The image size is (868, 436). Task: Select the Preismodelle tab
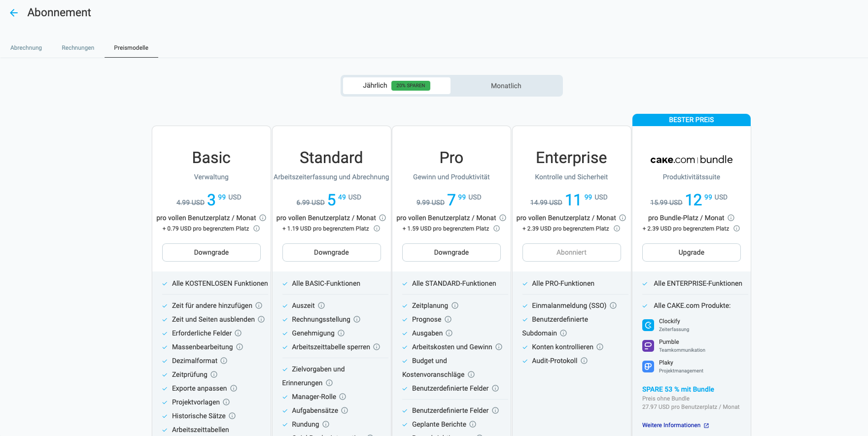[x=131, y=48]
